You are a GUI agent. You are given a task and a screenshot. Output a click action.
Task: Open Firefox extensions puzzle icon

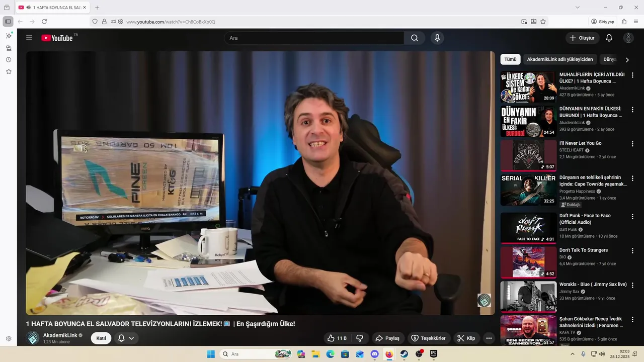(624, 22)
